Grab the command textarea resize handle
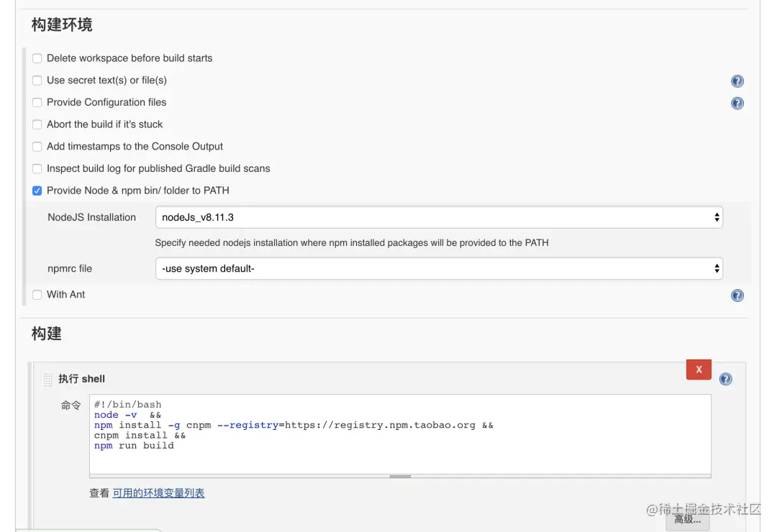The height and width of the screenshot is (532, 777). coord(400,476)
